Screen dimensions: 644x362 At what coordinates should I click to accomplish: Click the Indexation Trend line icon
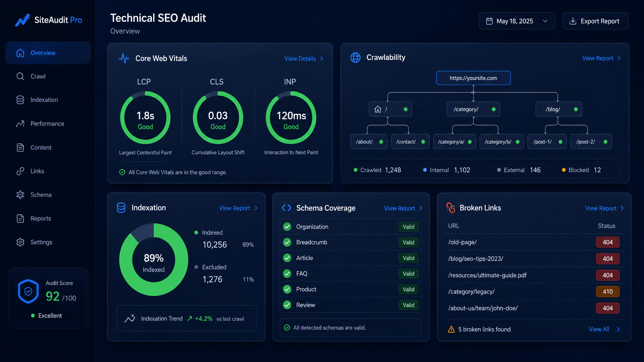(x=130, y=319)
